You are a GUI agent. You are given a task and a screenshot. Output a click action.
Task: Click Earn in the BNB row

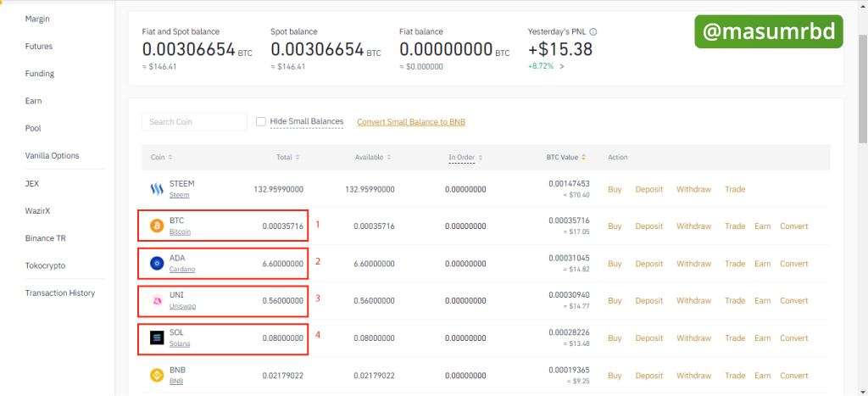coord(763,376)
